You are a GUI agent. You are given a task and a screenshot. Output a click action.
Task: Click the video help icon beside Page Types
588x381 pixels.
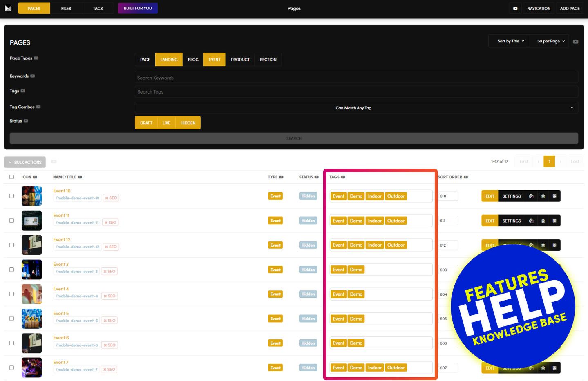(36, 58)
